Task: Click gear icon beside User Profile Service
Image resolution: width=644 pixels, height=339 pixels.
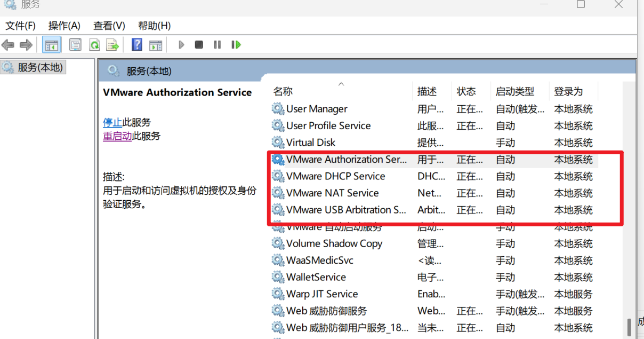Action: click(278, 126)
